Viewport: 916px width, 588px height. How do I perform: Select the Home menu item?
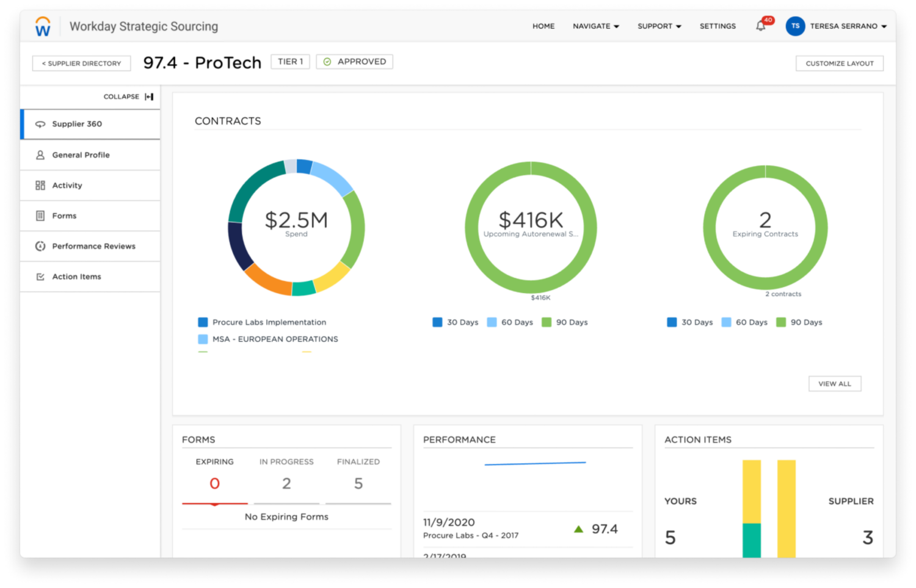click(543, 26)
